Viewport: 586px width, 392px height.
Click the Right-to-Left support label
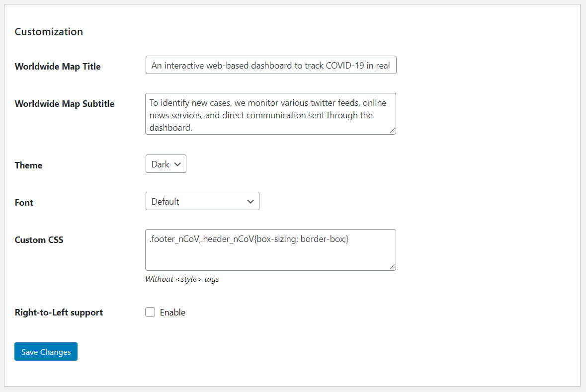tap(59, 313)
